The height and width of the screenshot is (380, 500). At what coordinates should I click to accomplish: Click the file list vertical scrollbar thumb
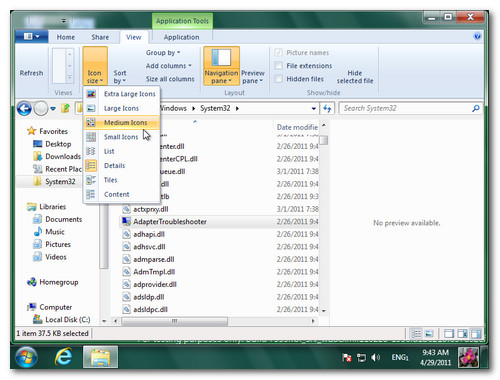(323, 140)
